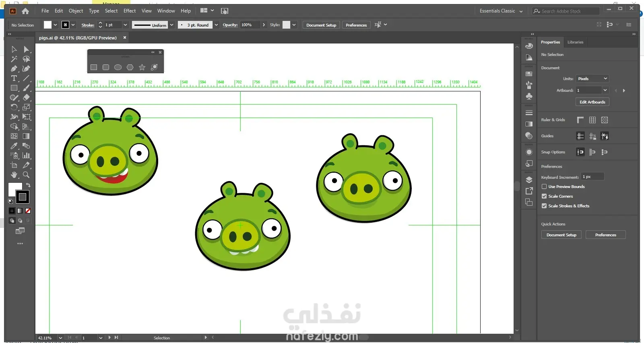Swap fill and stroke colors
The height and width of the screenshot is (343, 644).
tap(28, 185)
